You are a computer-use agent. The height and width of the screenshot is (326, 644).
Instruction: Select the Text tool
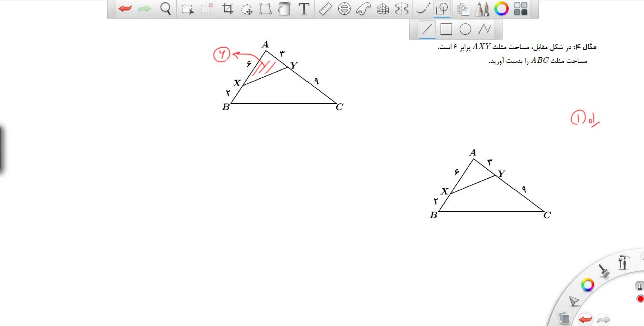(x=303, y=9)
